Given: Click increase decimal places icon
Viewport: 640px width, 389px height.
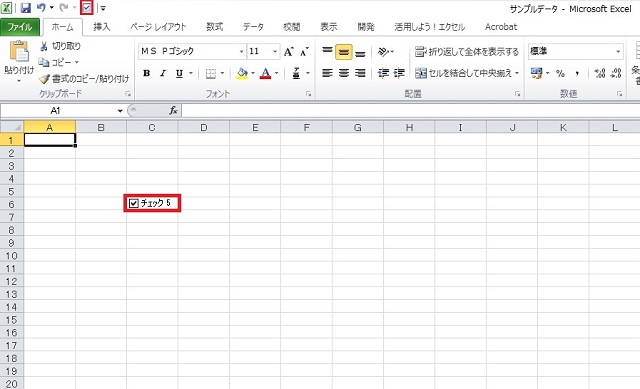Looking at the screenshot, I should (x=600, y=73).
